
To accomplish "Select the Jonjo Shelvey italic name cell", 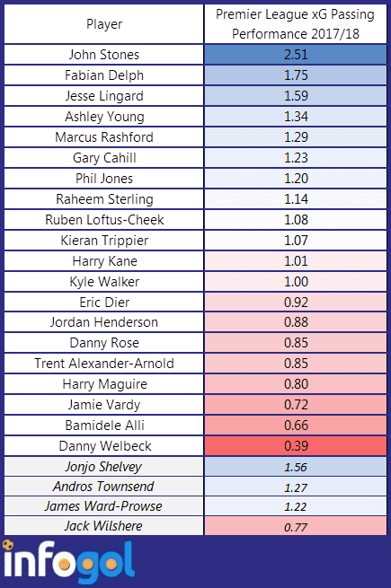I will coord(104,467).
